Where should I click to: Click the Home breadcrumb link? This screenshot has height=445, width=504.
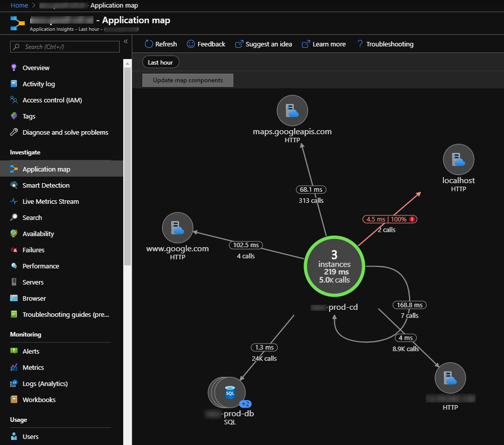point(19,5)
